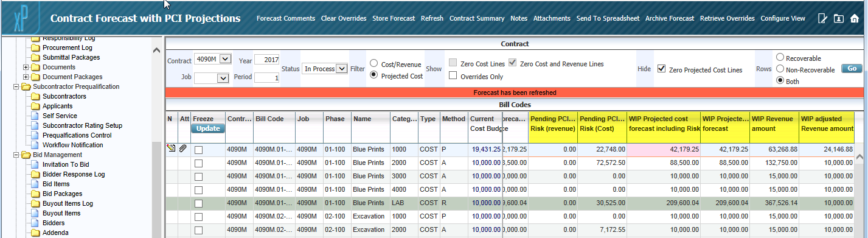Open Contract Summary menu item
The image size is (868, 238).
(477, 18)
